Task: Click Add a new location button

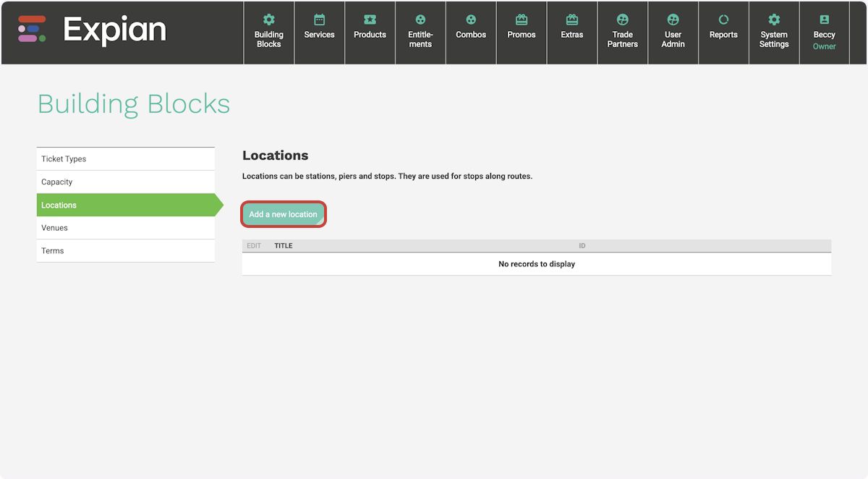Action: [284, 214]
